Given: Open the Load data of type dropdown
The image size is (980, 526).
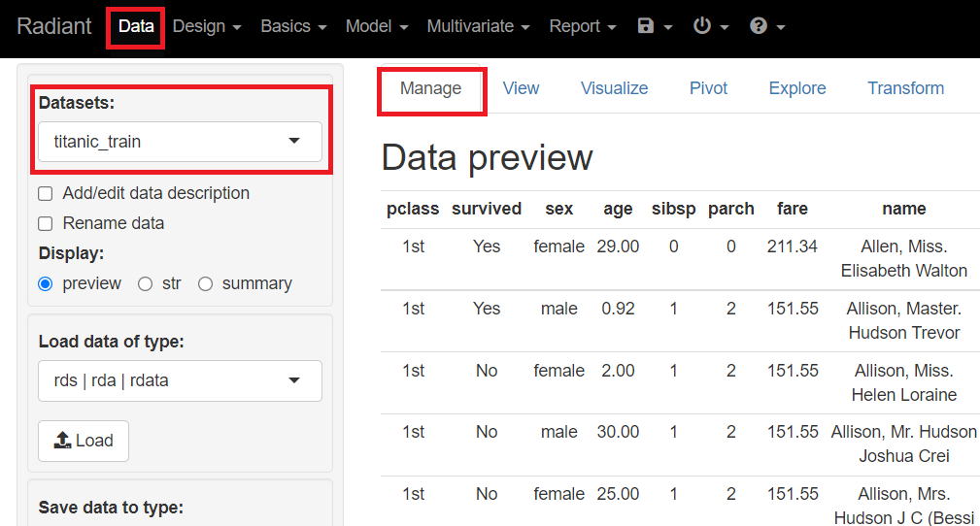Looking at the screenshot, I should [x=180, y=380].
